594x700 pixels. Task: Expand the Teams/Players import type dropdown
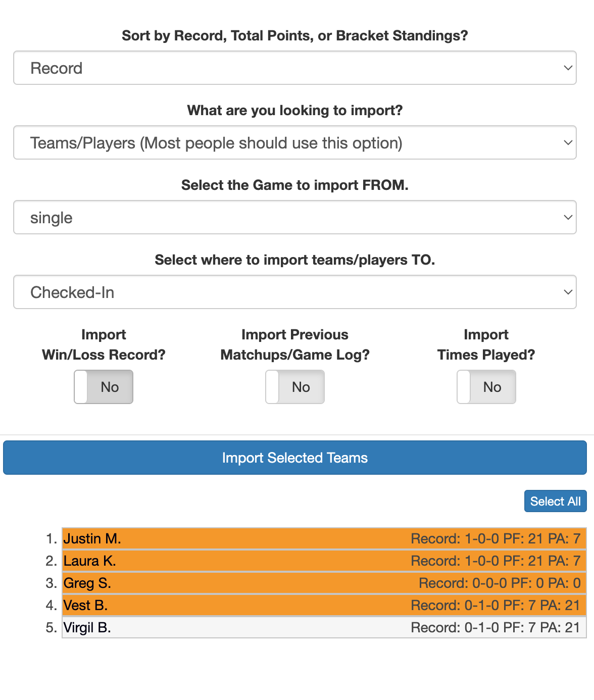[x=294, y=142]
